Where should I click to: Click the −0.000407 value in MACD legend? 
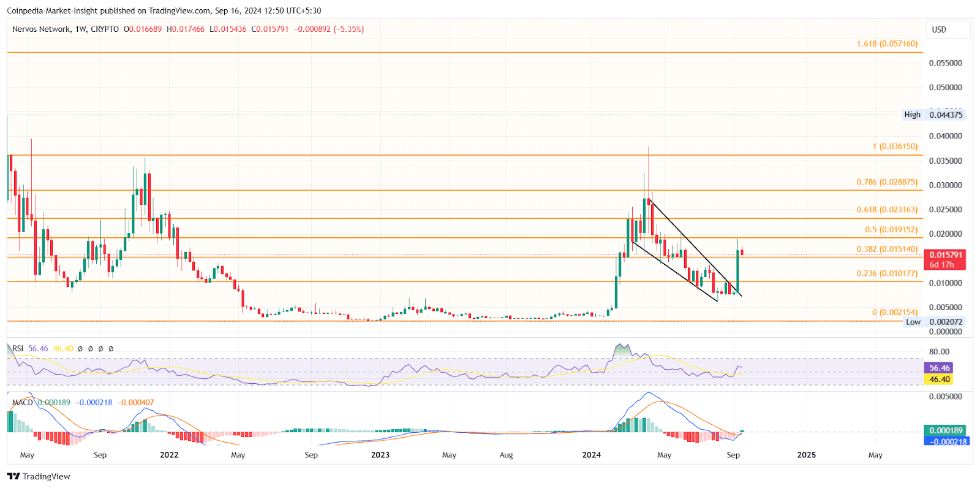pyautogui.click(x=135, y=402)
